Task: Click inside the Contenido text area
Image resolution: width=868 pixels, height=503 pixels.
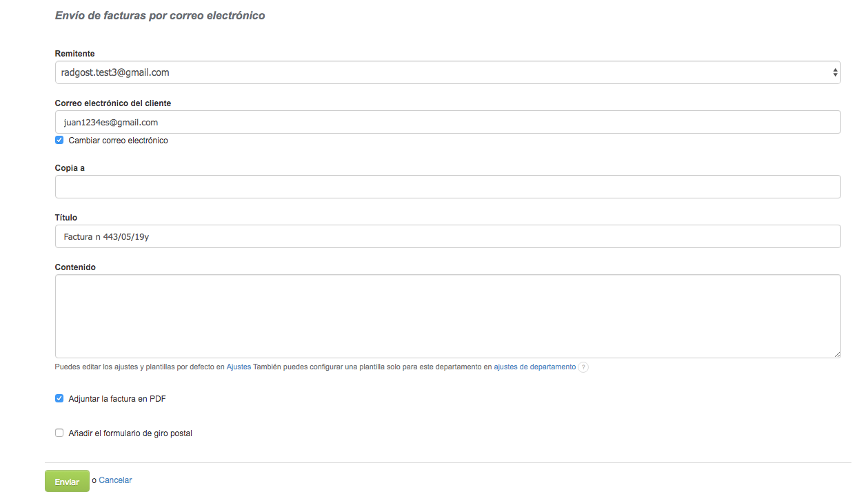Action: pos(447,316)
